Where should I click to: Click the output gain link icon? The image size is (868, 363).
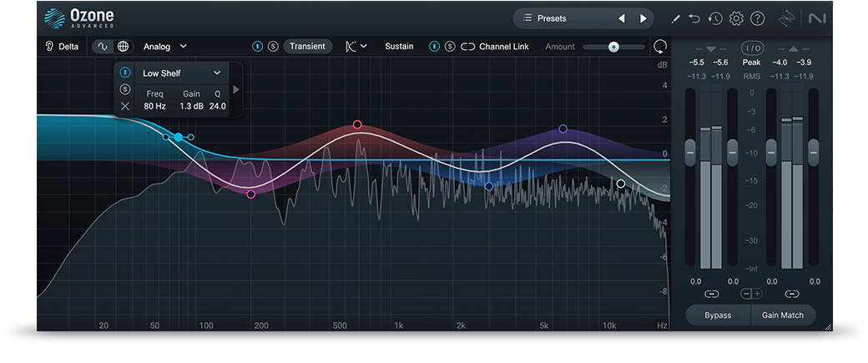pos(792,294)
